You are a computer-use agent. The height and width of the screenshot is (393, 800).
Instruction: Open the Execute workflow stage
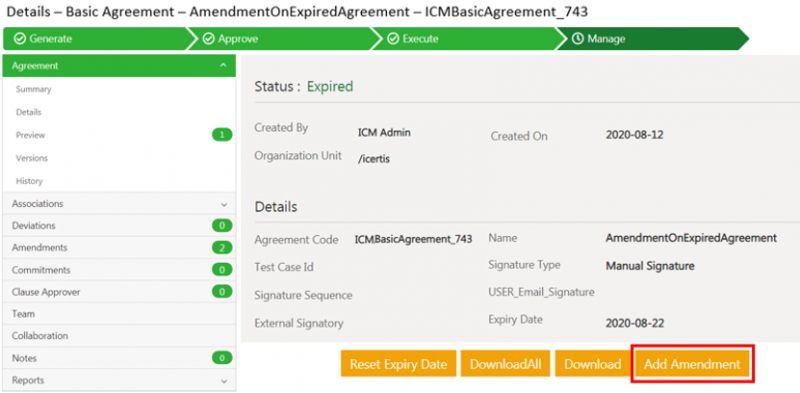[468, 39]
